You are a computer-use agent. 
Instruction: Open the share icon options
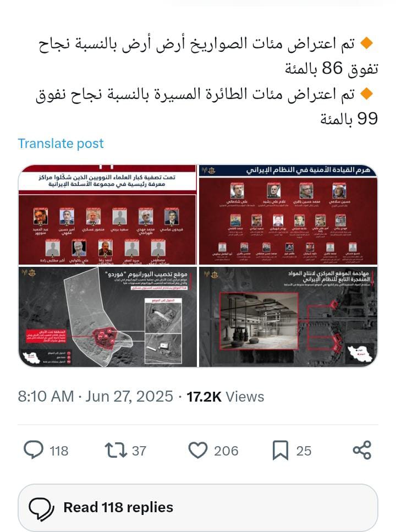362,450
